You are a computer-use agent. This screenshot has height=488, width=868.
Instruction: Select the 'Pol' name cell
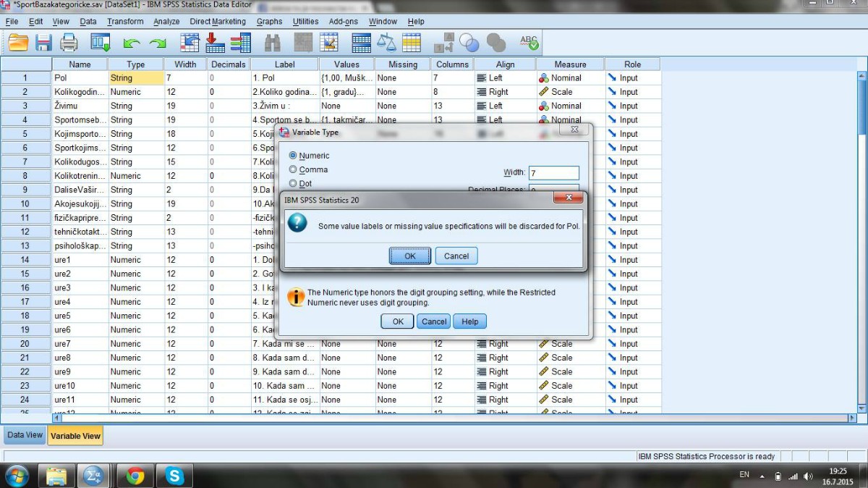[80, 78]
